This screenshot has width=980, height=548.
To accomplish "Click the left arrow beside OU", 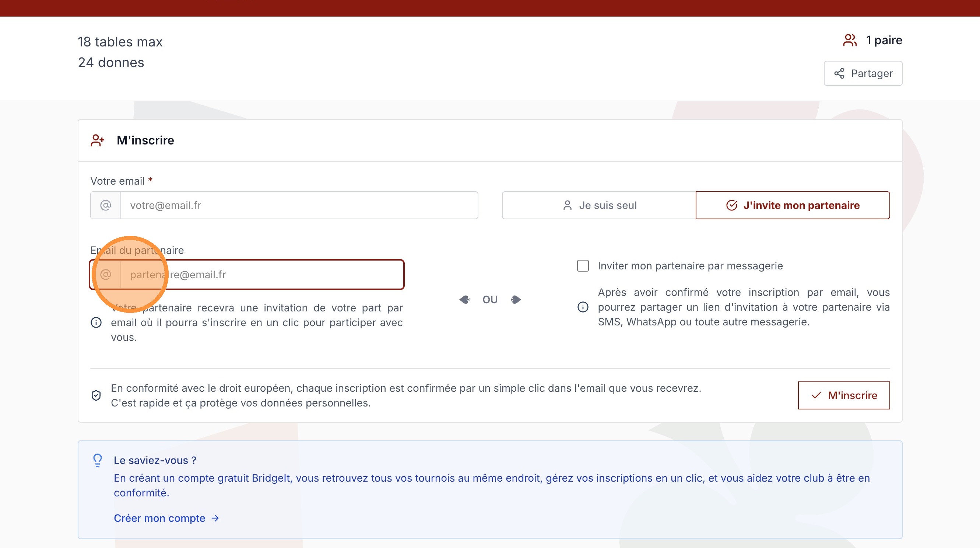I will (x=465, y=300).
